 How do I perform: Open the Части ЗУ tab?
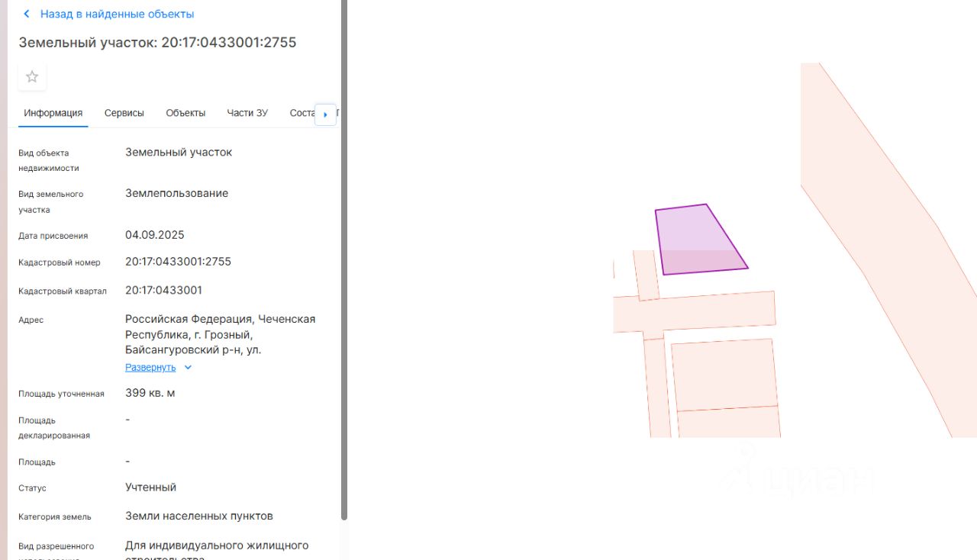point(247,113)
